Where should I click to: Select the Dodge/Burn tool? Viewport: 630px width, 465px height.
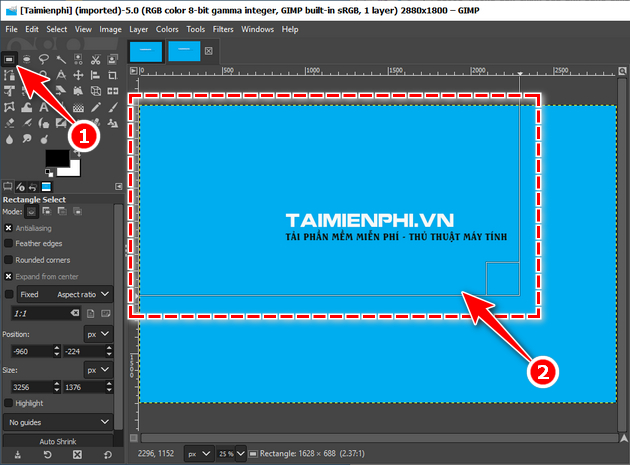[x=44, y=139]
